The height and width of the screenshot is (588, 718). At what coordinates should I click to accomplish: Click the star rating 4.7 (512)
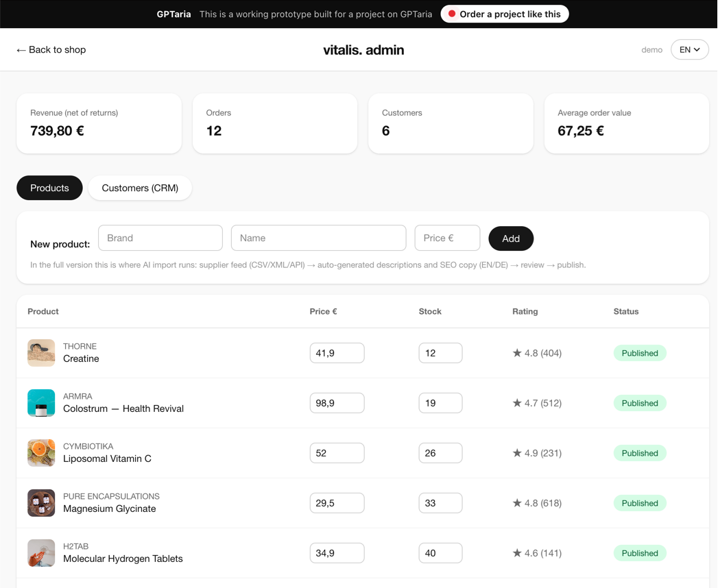tap(537, 403)
